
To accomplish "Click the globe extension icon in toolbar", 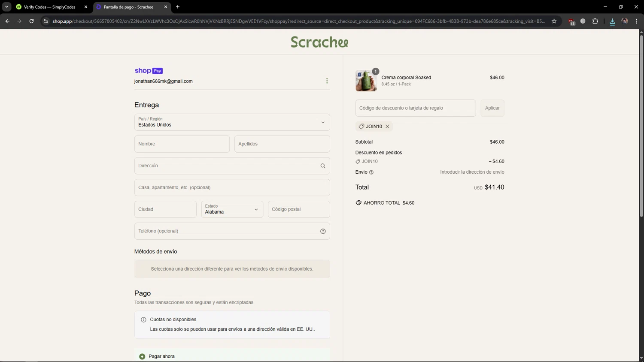I will tap(583, 21).
